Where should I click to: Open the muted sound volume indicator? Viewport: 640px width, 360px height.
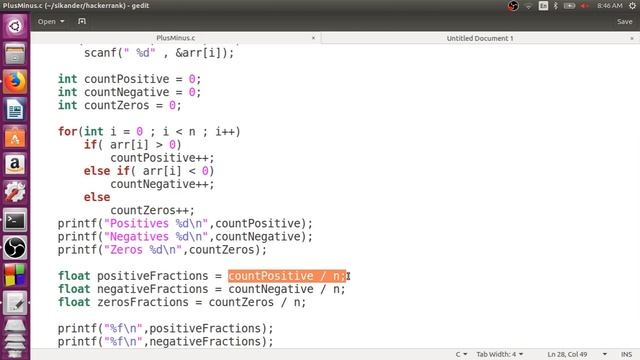pyautogui.click(x=585, y=6)
